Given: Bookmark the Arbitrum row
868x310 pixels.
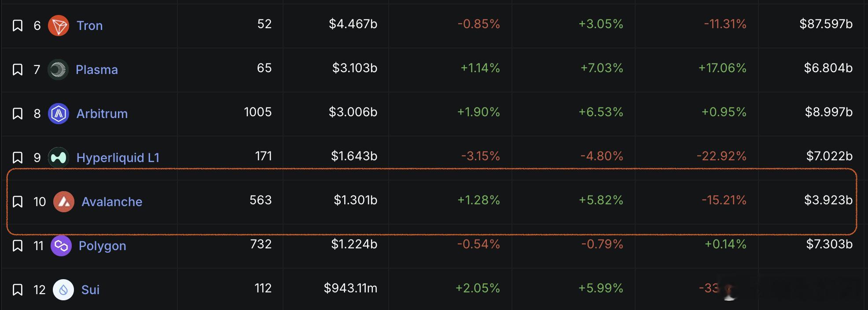Looking at the screenshot, I should pos(18,113).
